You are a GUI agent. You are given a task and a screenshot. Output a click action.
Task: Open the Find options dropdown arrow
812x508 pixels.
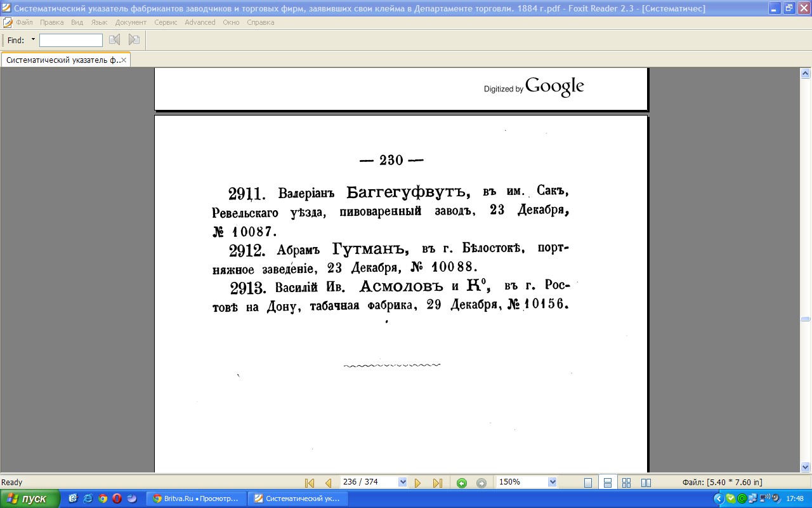click(33, 40)
